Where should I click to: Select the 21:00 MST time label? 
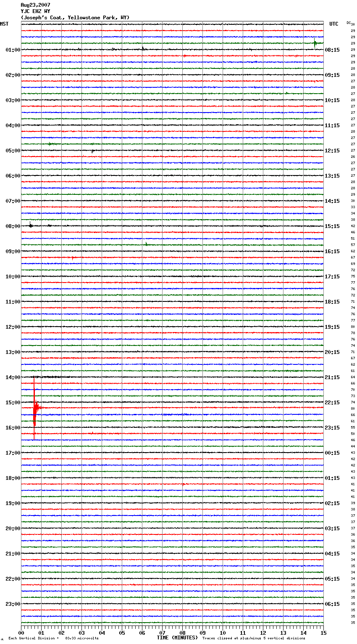point(13,554)
